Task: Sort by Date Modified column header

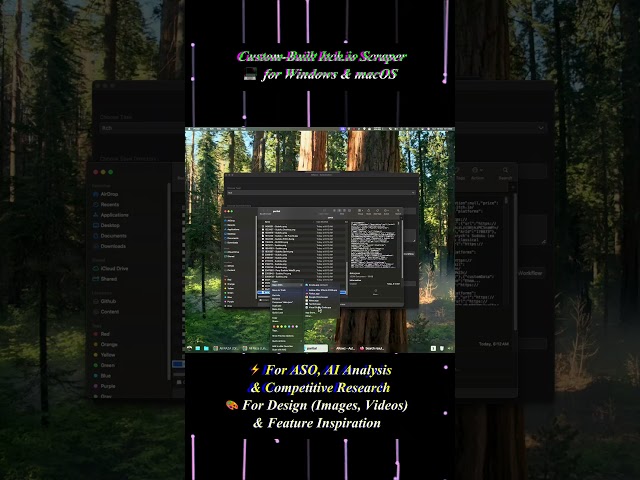Action: (x=322, y=222)
